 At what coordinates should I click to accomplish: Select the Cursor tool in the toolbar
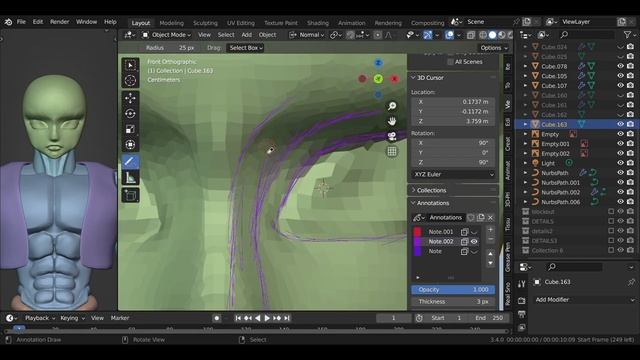130,80
